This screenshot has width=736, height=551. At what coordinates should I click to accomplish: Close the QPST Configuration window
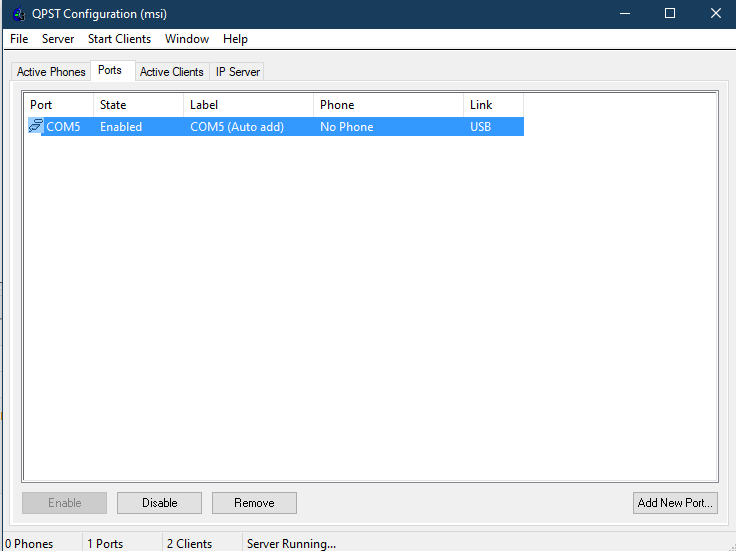715,14
